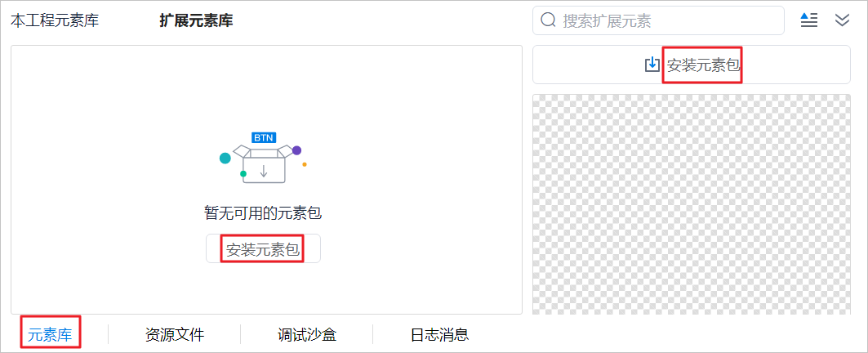Click the purple dot beside the box
868x353 pixels.
tap(296, 150)
